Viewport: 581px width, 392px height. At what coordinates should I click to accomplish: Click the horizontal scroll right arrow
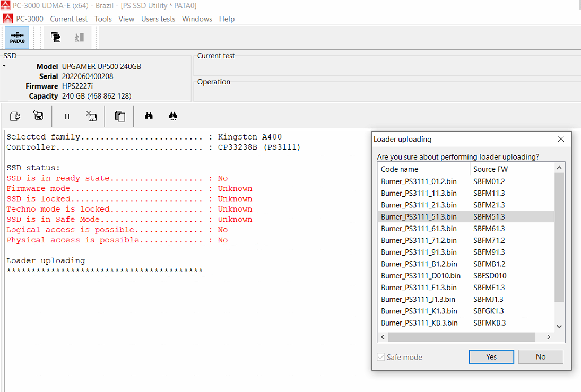pyautogui.click(x=549, y=337)
